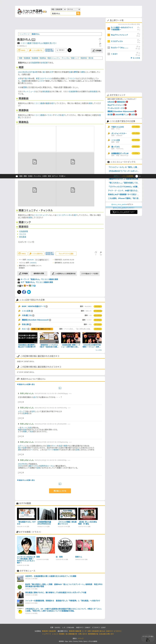The width and height of the screenshot is (156, 644).
Task: Click user avatar icon in the navbar
Action: click(x=137, y=176)
